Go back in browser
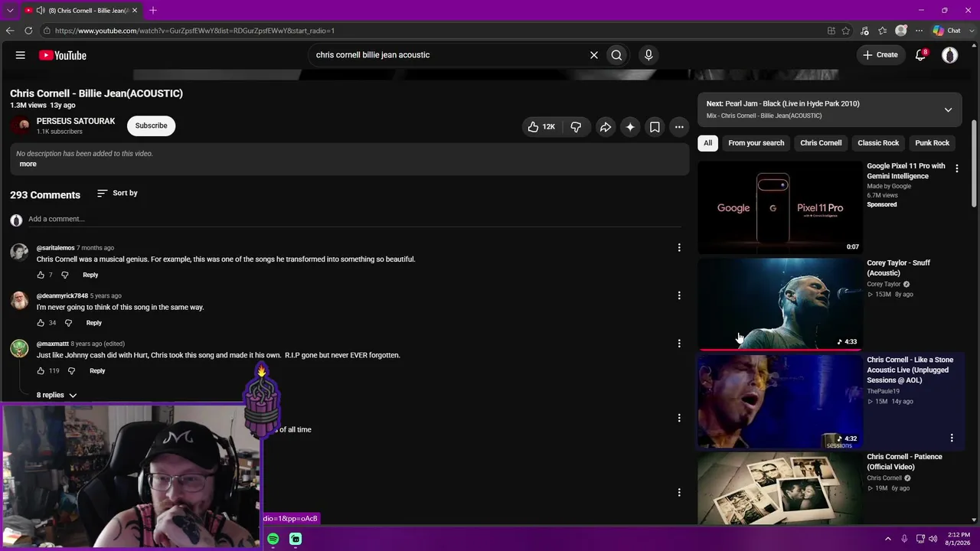This screenshot has width=980, height=551. [x=10, y=31]
